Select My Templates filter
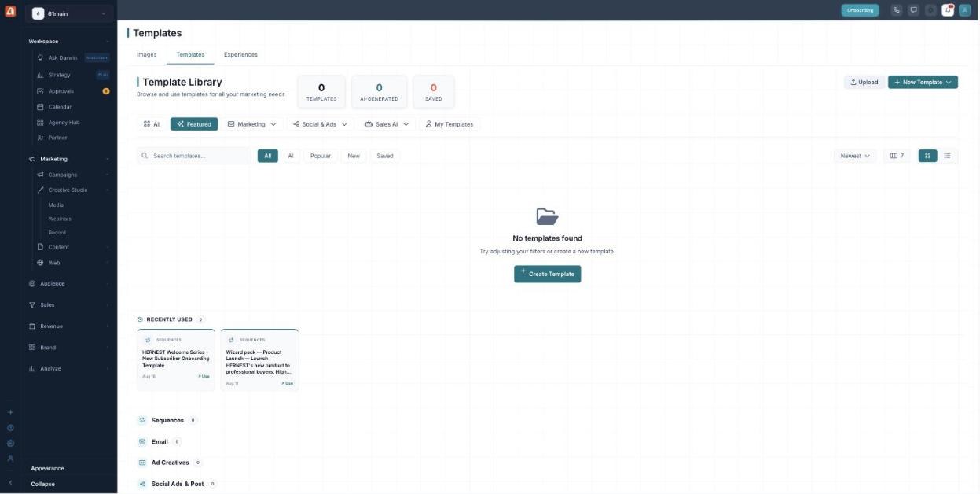 pyautogui.click(x=450, y=124)
